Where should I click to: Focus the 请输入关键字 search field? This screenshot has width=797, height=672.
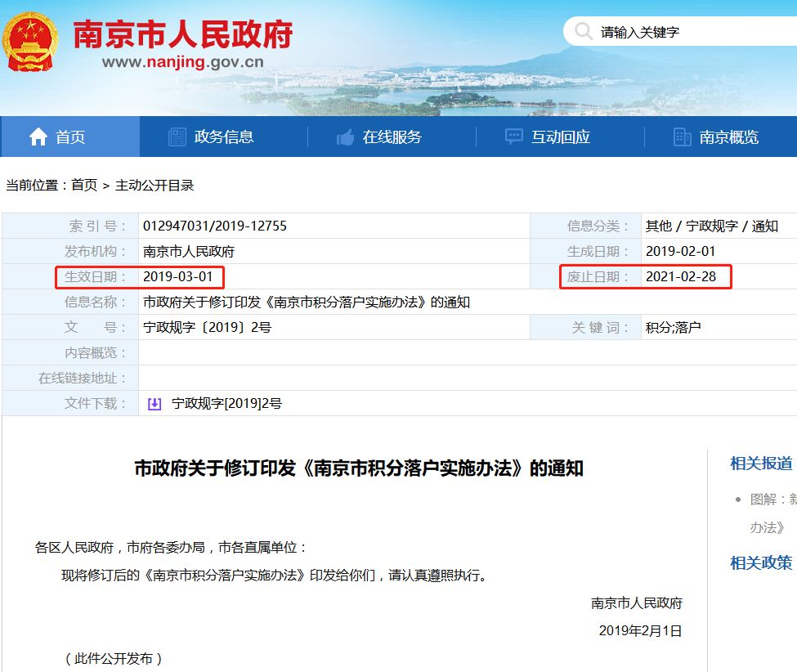tap(681, 32)
